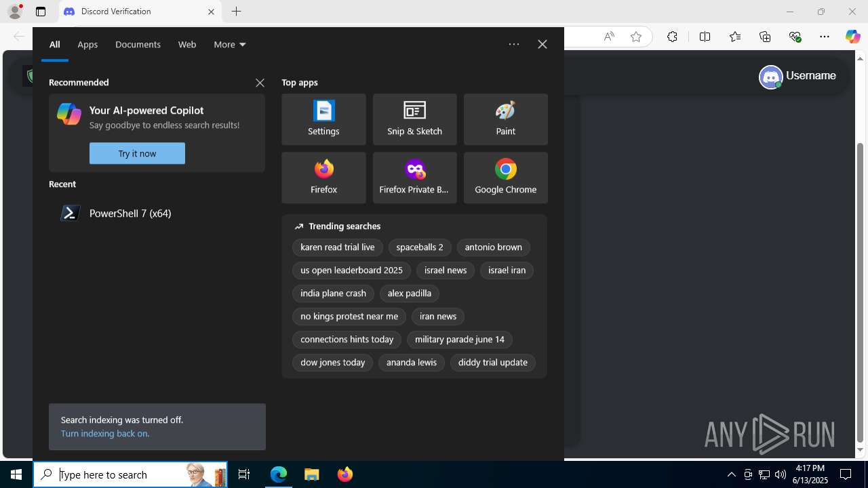Open Edge Favorites list
The image size is (868, 488).
[x=735, y=37]
